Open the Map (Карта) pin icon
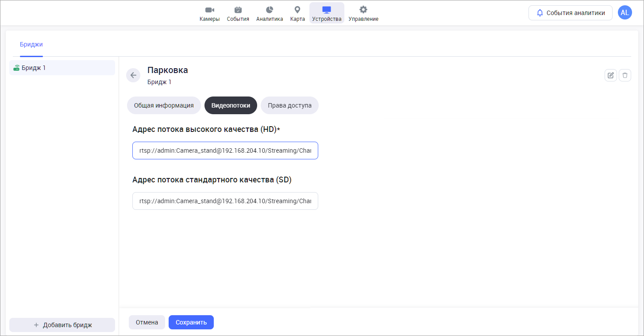Image resolution: width=644 pixels, height=336 pixels. [297, 10]
